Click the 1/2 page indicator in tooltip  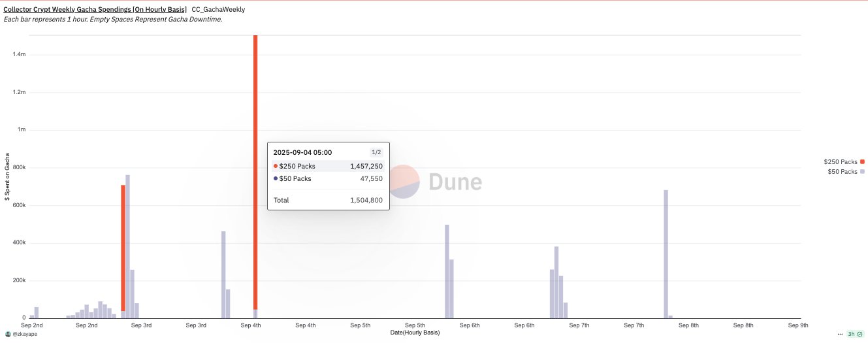pyautogui.click(x=375, y=152)
